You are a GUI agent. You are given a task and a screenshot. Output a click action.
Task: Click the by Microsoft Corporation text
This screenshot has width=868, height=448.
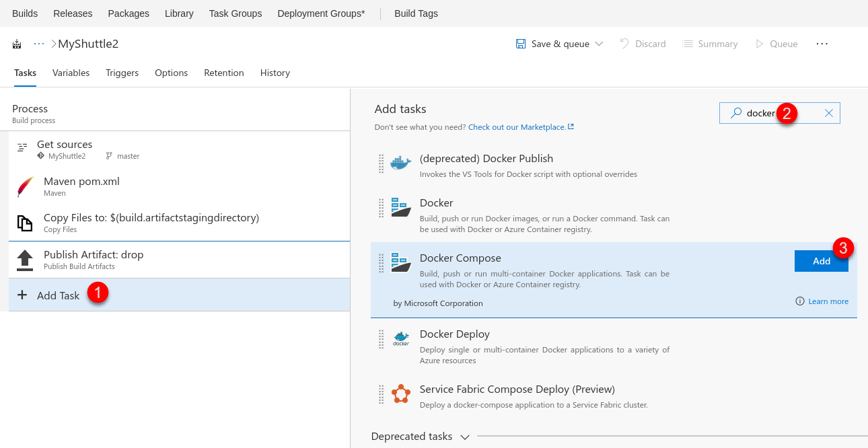tap(438, 303)
